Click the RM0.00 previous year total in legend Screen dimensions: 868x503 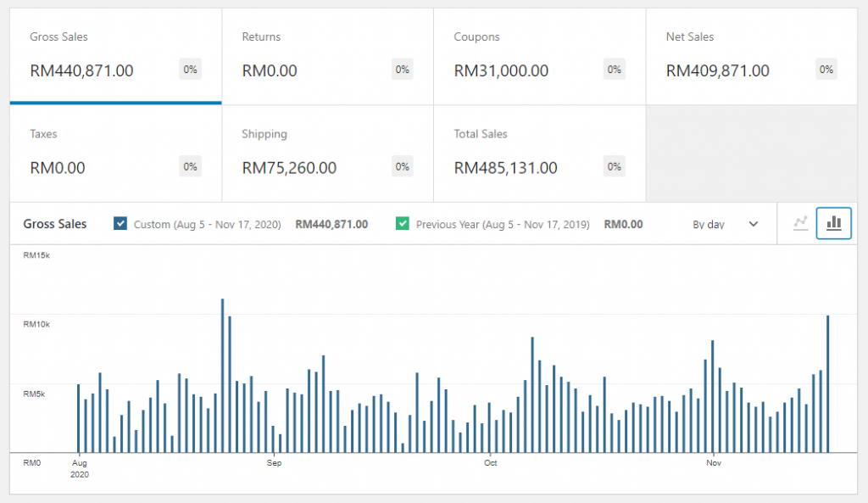pos(623,224)
